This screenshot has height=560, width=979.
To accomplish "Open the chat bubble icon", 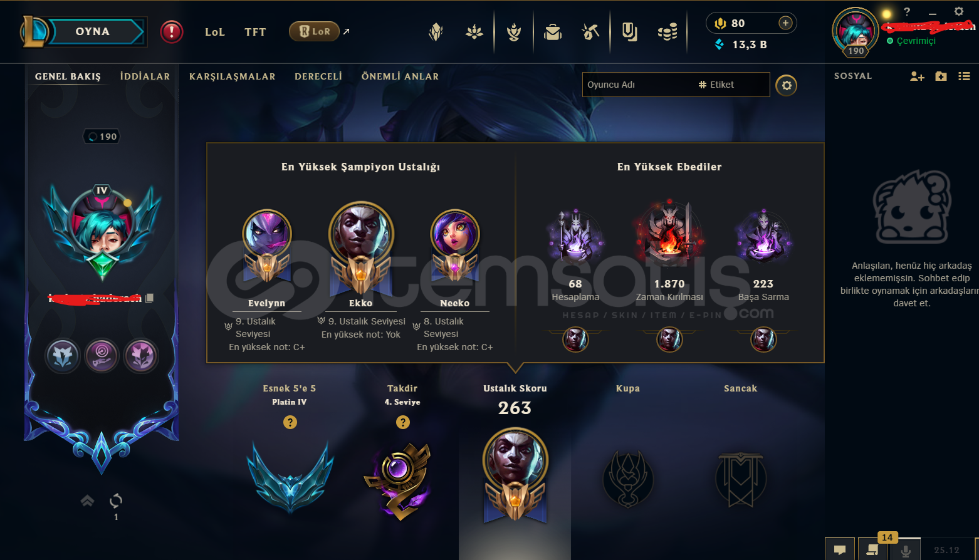I will point(840,550).
